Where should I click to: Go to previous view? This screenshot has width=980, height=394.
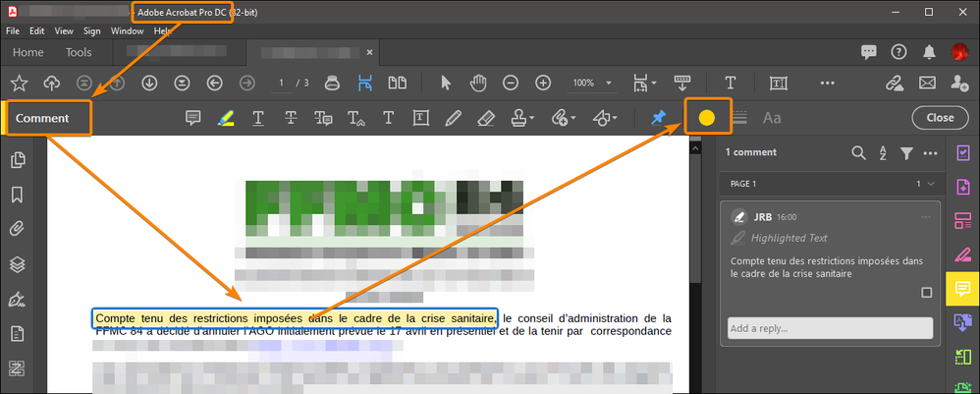tap(214, 83)
